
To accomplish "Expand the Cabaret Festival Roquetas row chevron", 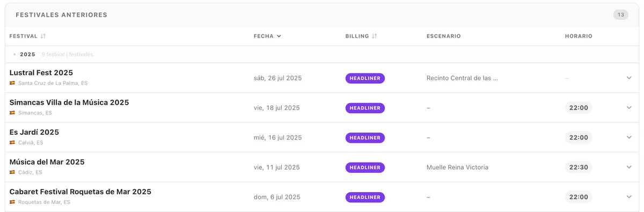I will pos(629,196).
